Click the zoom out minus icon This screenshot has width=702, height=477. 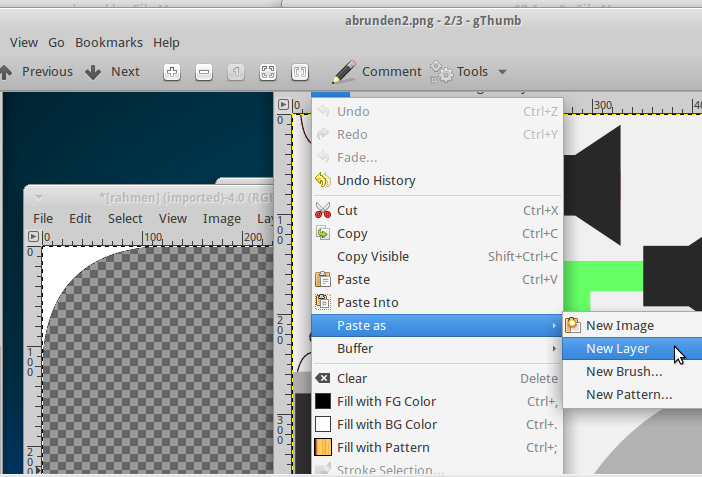tap(204, 72)
